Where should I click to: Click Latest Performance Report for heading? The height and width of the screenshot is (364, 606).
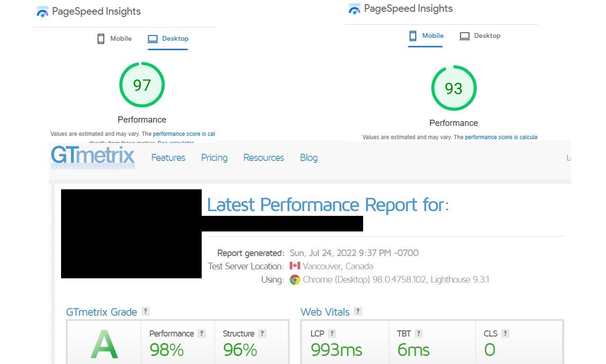click(328, 205)
